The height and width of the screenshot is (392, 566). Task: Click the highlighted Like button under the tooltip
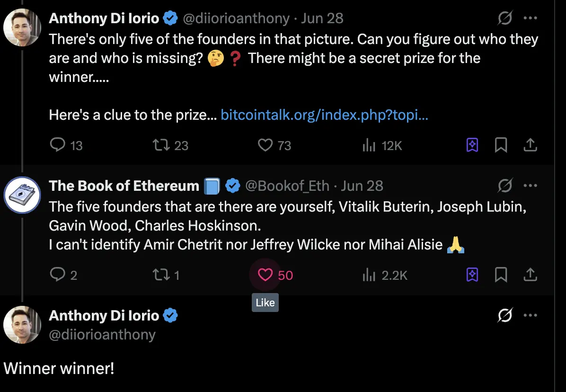[x=265, y=275]
